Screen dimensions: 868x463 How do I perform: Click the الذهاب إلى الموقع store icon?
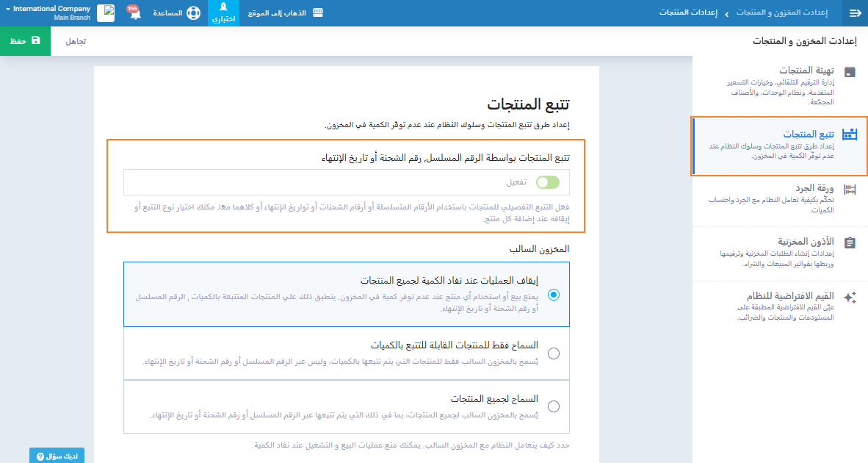click(x=318, y=13)
